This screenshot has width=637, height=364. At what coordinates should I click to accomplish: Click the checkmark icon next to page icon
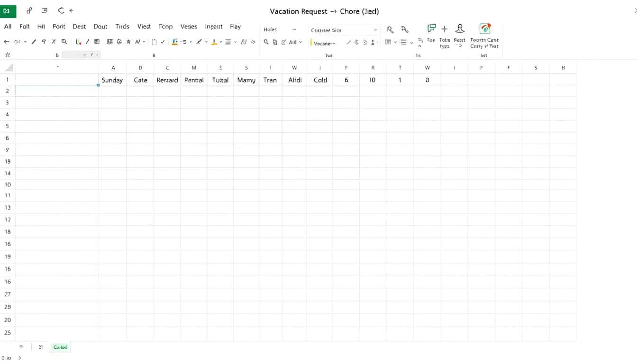[163, 42]
